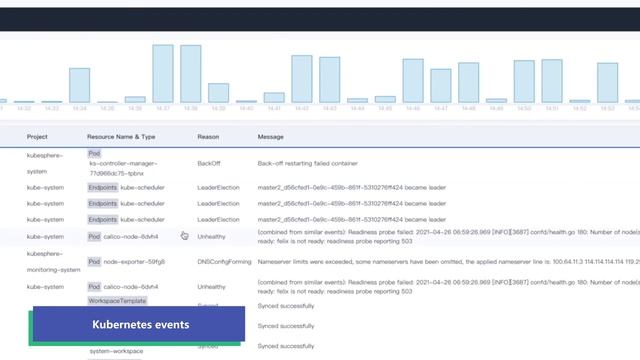Select the histogram bar at 14:41
Image resolution: width=640 pixels, height=360 pixels.
tap(274, 98)
